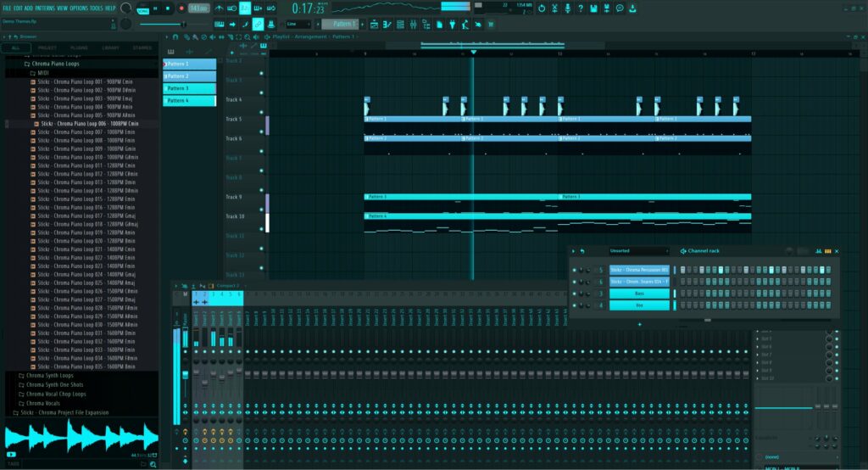Click the microphone audio recording icon
The image size is (868, 470).
coord(567,8)
